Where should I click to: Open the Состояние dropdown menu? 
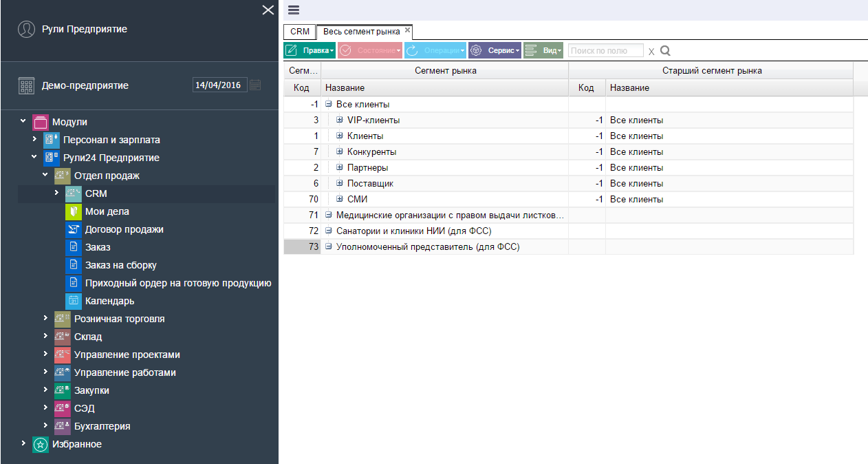tap(370, 50)
